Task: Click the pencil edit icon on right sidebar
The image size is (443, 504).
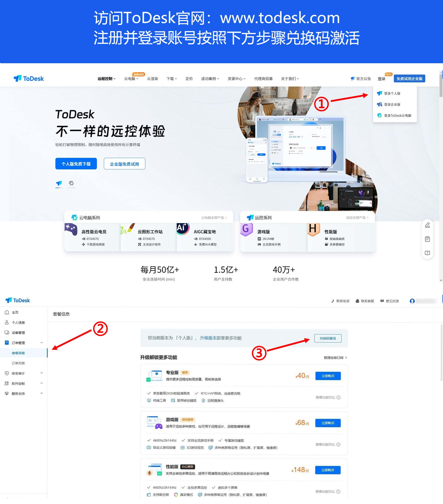Action: (x=427, y=225)
